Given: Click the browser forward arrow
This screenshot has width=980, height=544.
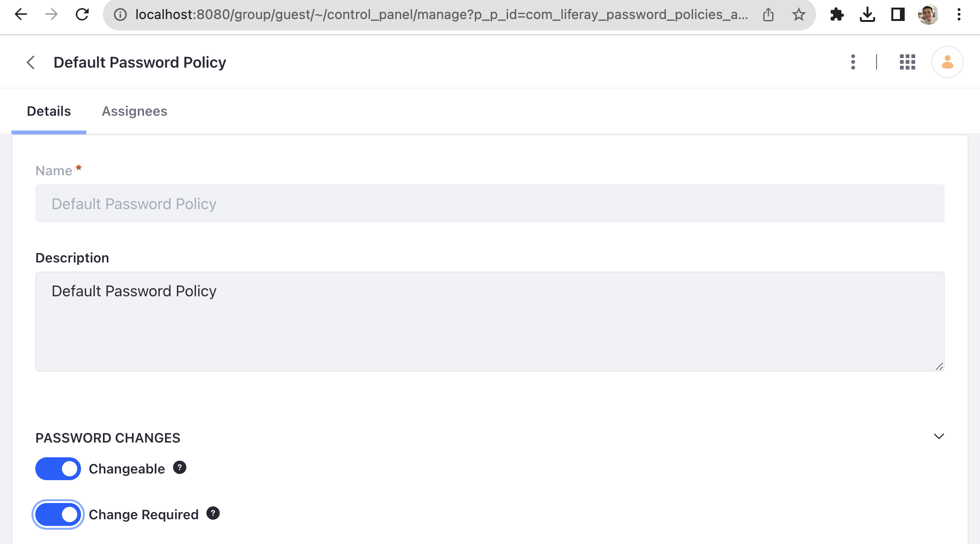Looking at the screenshot, I should [51, 14].
